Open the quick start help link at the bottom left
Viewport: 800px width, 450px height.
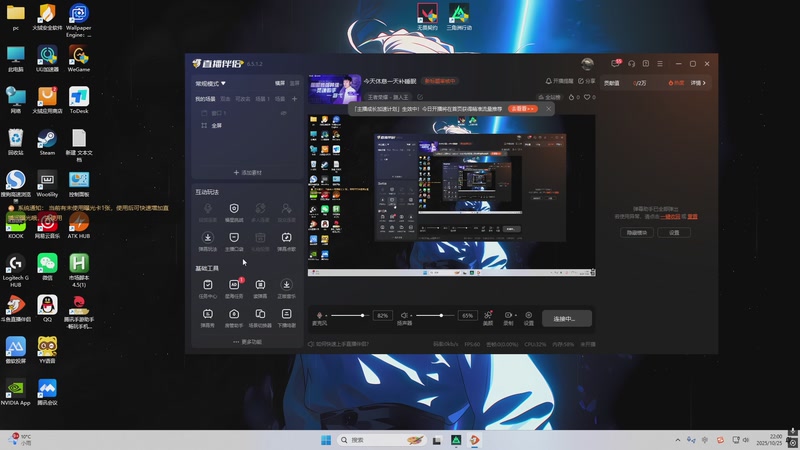338,344
